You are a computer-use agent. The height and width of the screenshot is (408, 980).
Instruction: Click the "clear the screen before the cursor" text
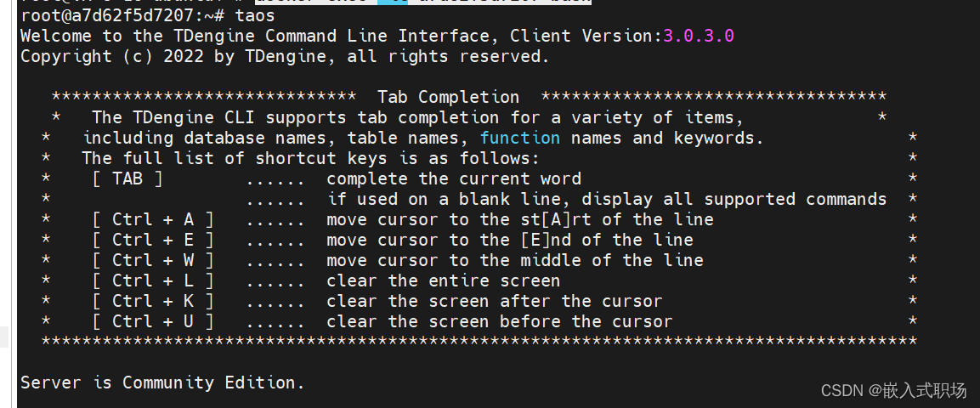500,322
